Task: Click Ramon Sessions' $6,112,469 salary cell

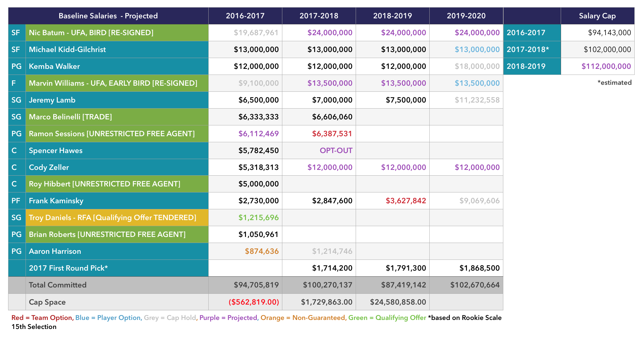Action: 258,134
